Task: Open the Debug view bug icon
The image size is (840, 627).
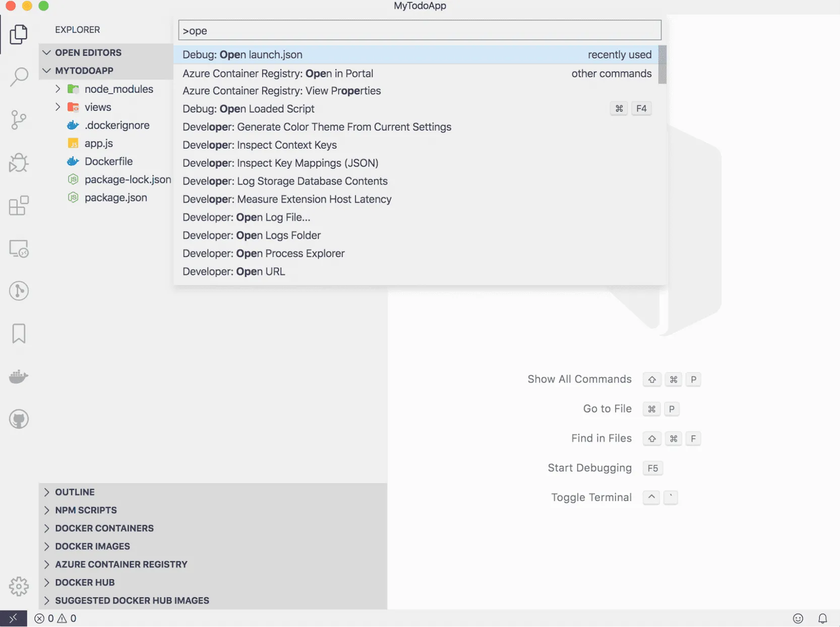Action: 19,163
